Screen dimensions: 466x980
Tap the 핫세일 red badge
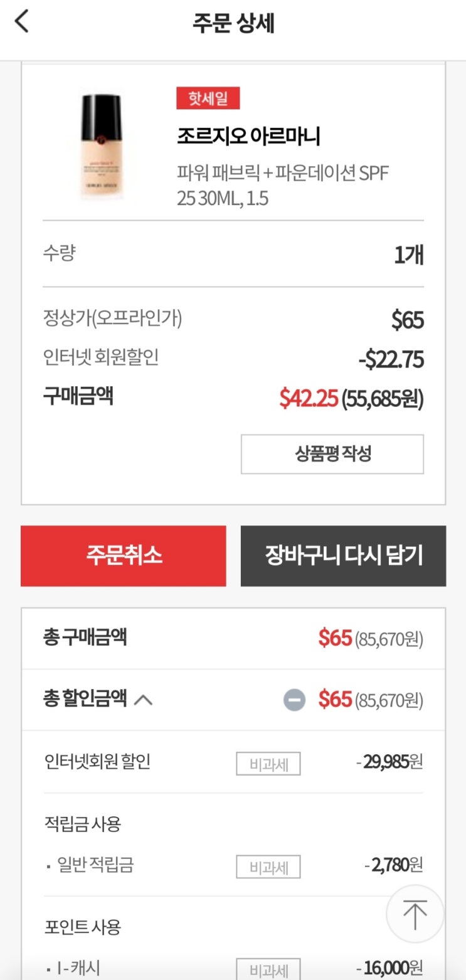pos(208,98)
